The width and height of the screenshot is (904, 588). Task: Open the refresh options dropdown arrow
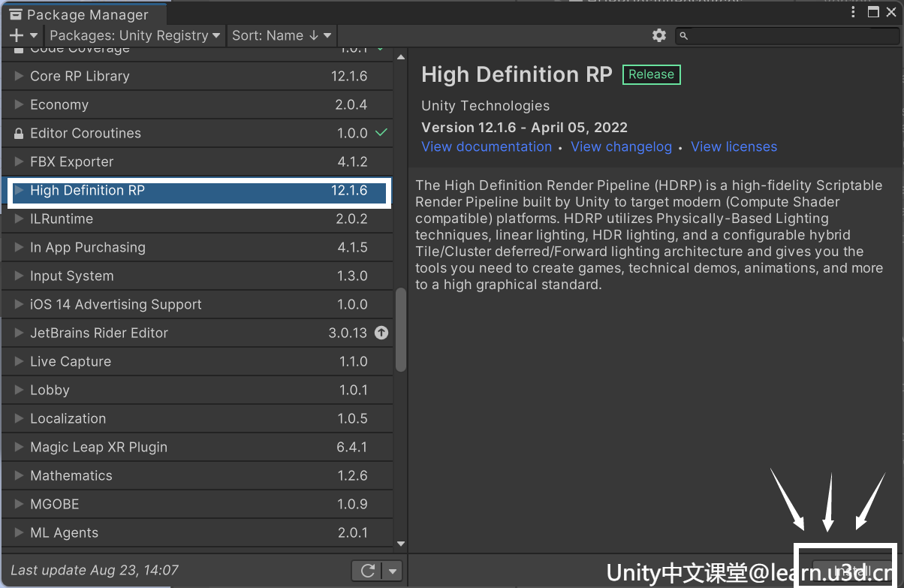pos(393,571)
